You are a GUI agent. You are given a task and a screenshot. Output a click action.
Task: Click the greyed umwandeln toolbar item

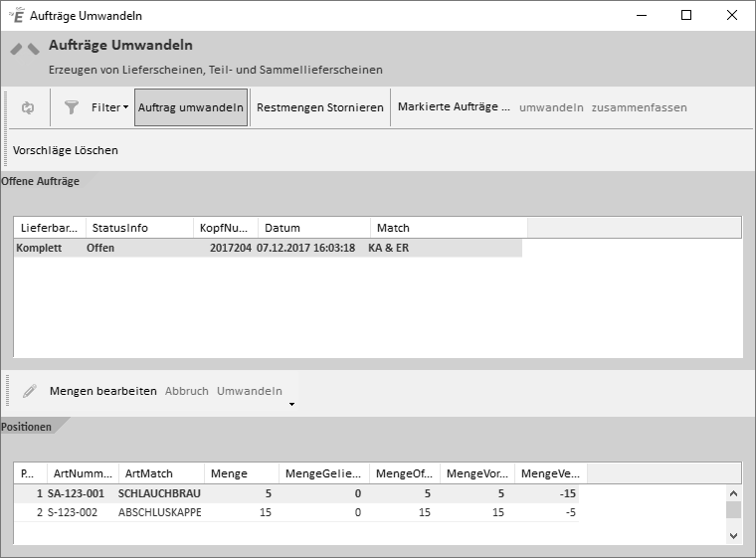(551, 107)
